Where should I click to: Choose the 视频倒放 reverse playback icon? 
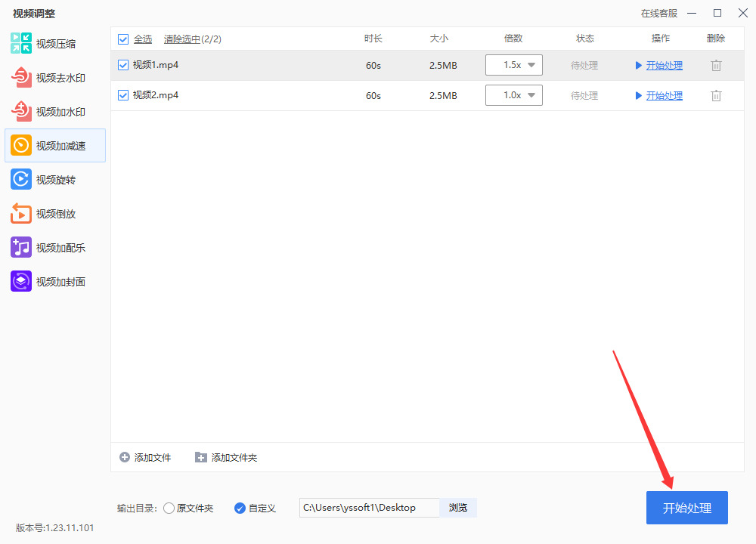[x=21, y=214]
